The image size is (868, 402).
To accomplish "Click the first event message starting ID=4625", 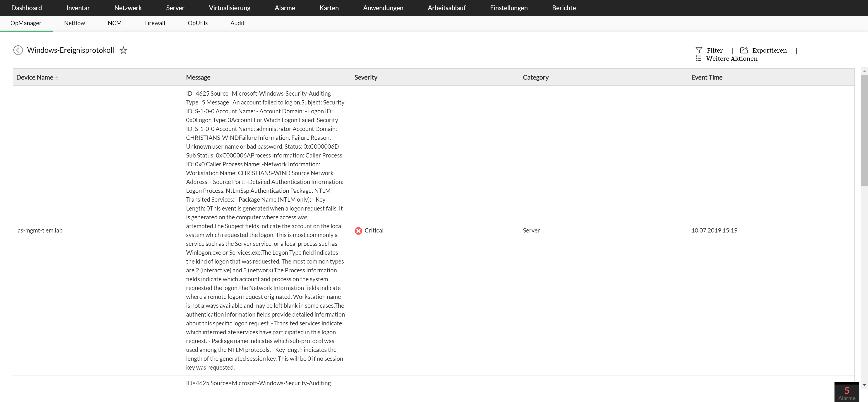I will [265, 231].
